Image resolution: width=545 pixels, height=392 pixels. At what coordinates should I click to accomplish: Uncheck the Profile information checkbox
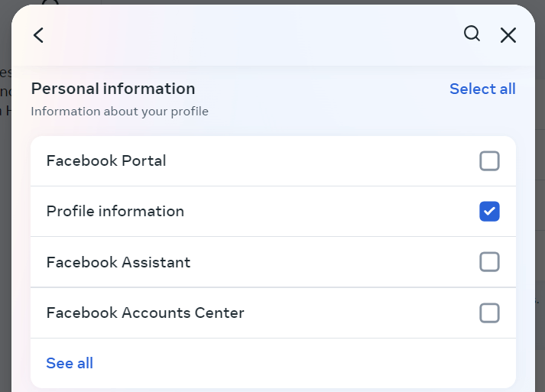click(489, 212)
